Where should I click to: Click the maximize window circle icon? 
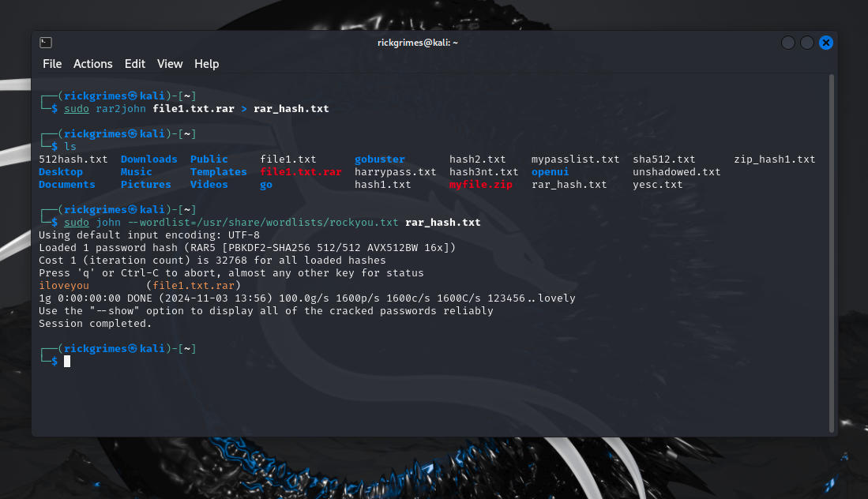pos(806,43)
